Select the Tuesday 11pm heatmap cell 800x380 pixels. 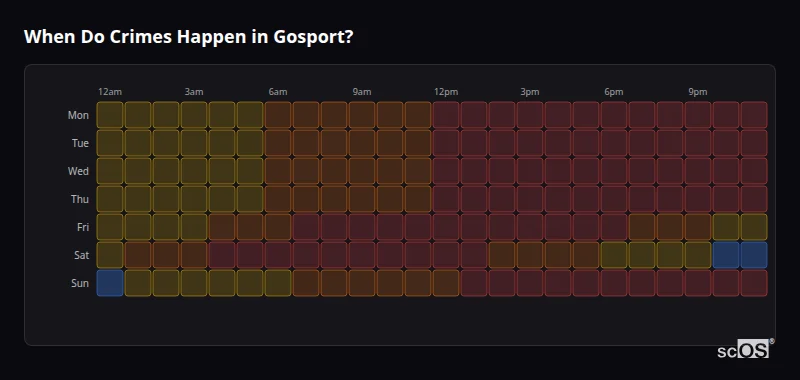[754, 143]
